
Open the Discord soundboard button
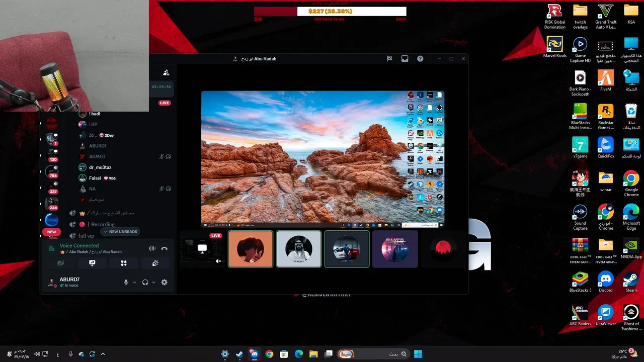click(155, 263)
